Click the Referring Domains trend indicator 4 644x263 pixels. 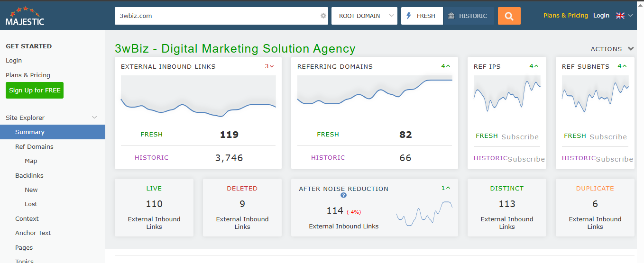(x=446, y=66)
